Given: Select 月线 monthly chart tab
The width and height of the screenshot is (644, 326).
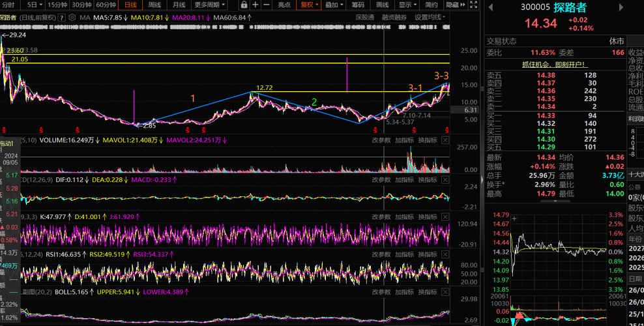Looking at the screenshot, I should 179,5.
